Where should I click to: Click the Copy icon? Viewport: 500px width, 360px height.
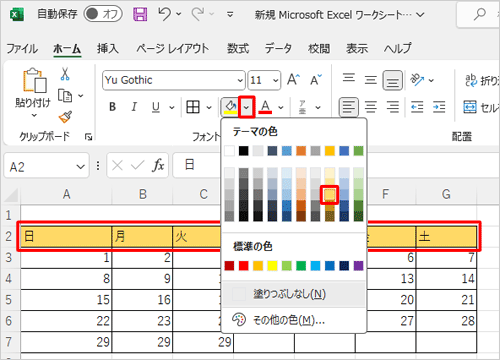pos(65,96)
